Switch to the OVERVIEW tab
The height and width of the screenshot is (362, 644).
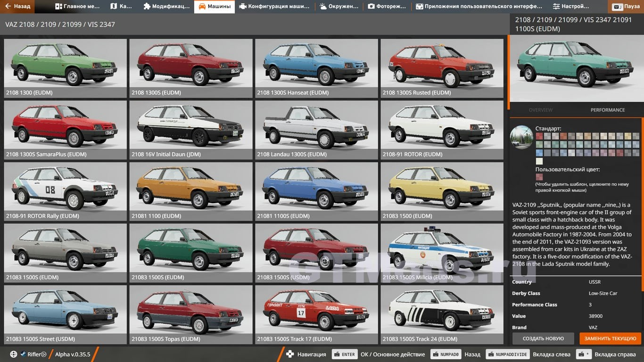point(540,110)
